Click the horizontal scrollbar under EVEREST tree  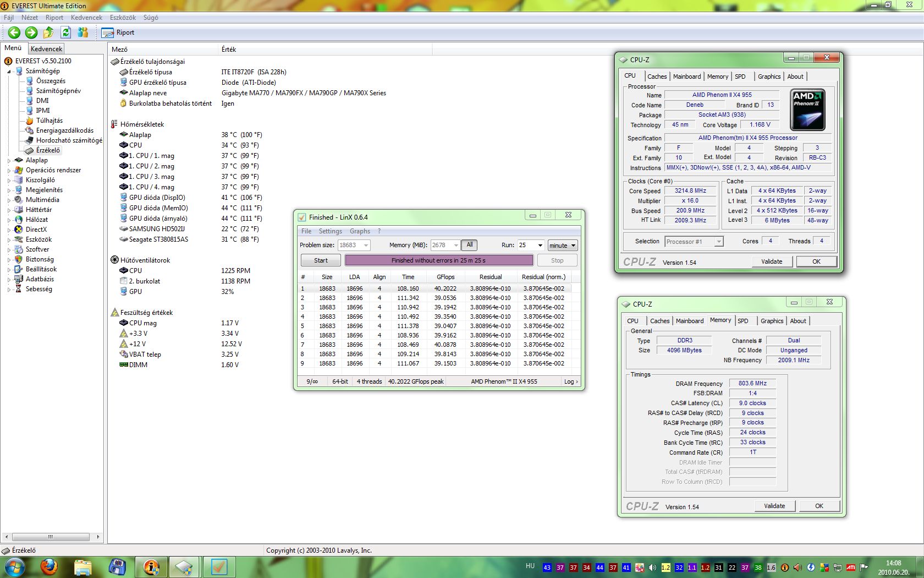(50, 537)
